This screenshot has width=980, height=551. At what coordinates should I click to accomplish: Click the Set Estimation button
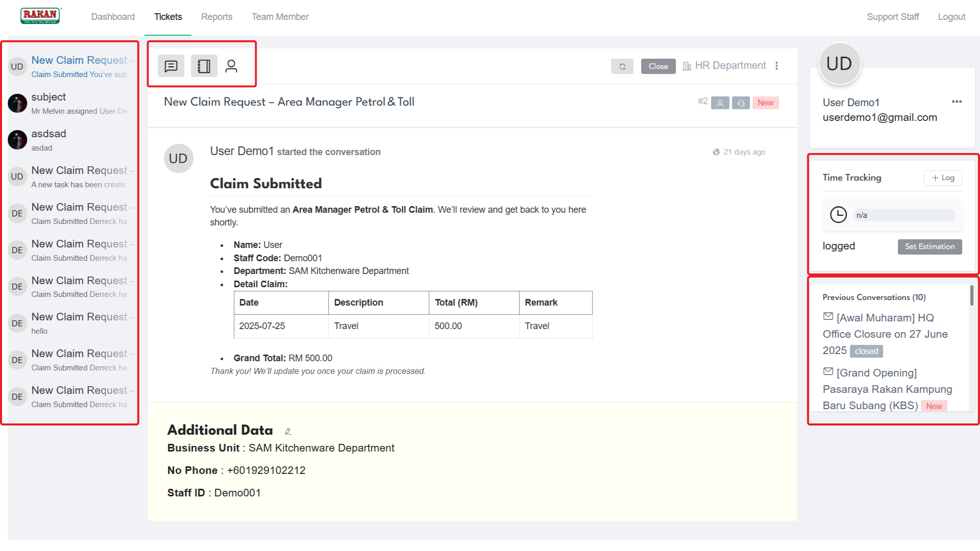pos(929,246)
